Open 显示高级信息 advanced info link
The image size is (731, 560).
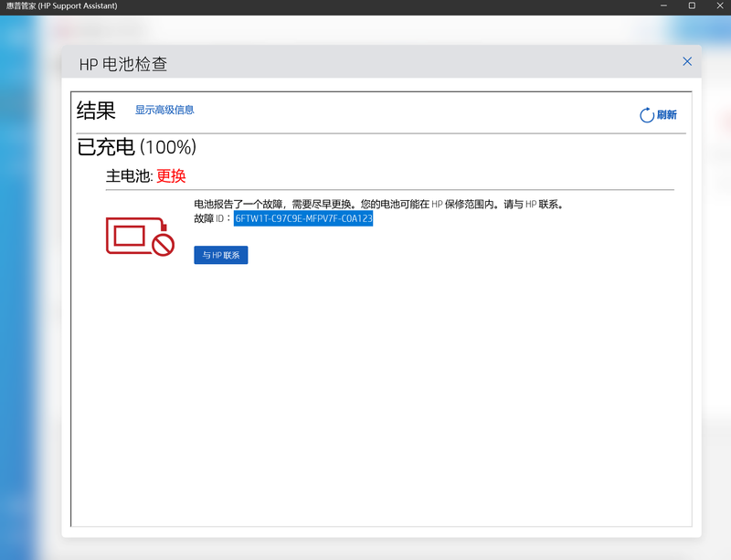coord(164,110)
